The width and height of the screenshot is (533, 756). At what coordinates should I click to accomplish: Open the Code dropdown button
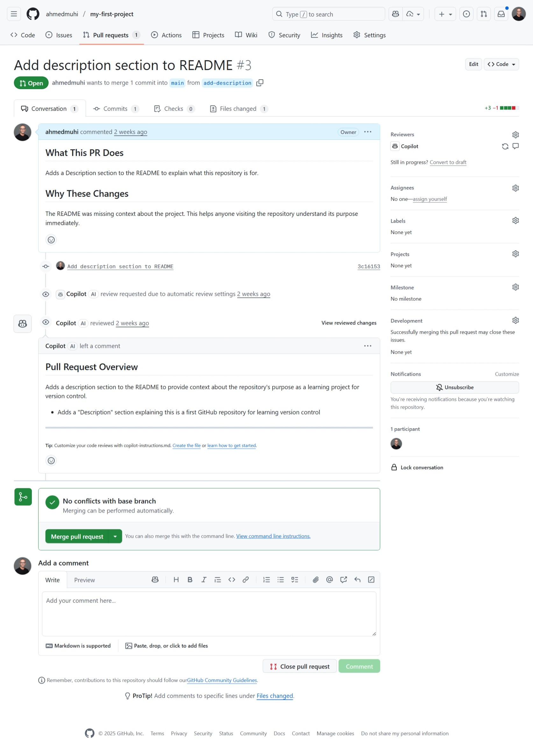point(501,64)
